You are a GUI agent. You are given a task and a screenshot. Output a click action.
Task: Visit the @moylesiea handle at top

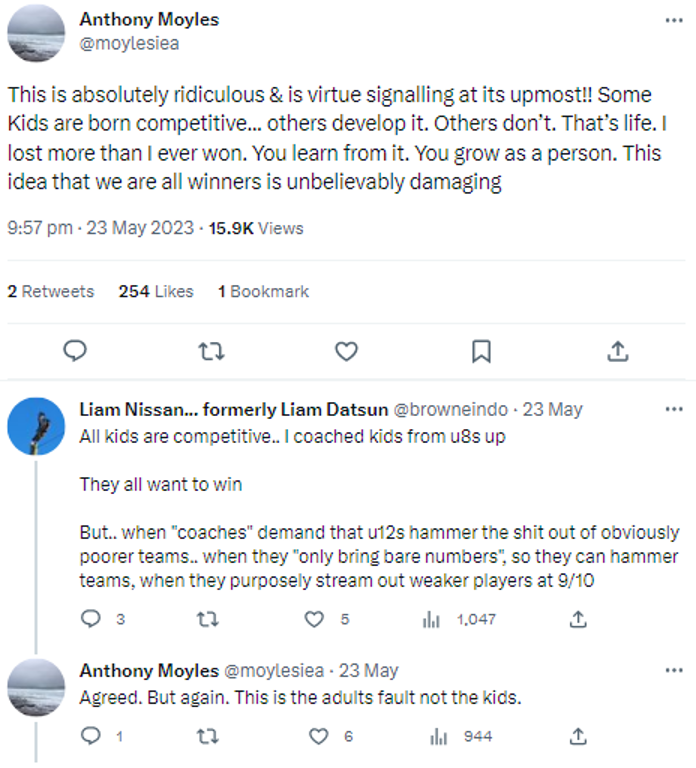click(129, 44)
